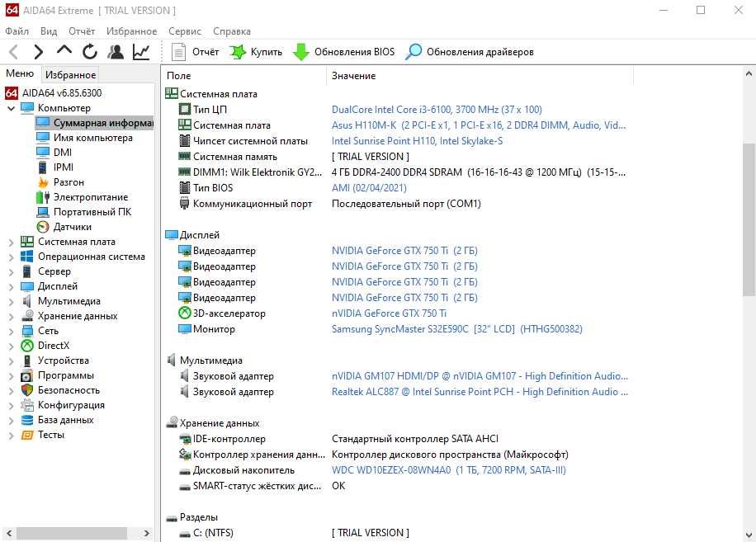Screen dimensions: 756x542
Task: Open the Файл menu
Action: pos(17,31)
